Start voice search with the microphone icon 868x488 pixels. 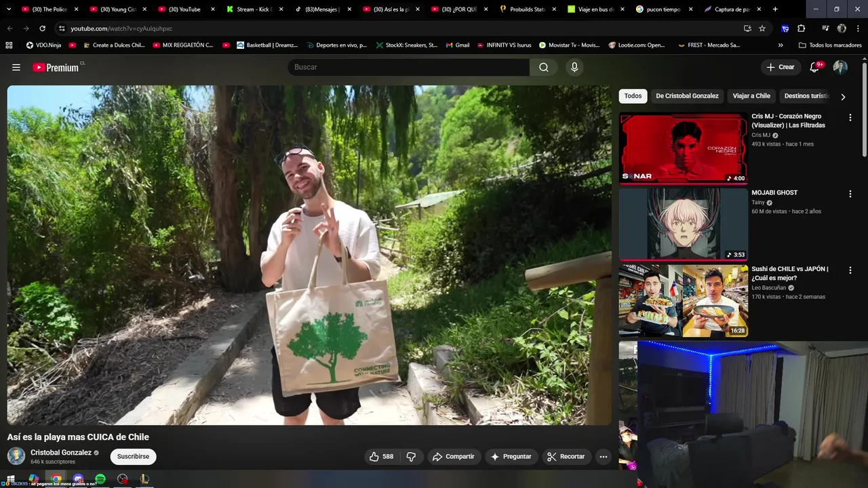click(x=574, y=67)
